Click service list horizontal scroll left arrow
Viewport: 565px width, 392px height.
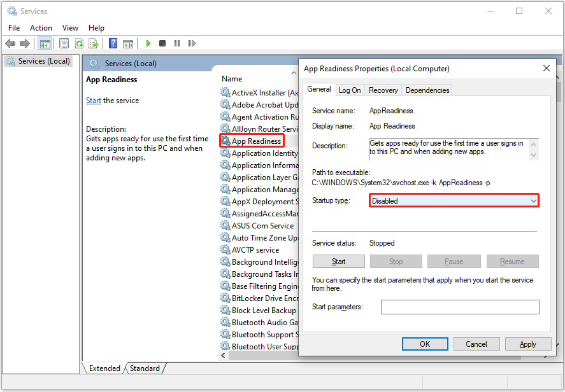pyautogui.click(x=224, y=355)
